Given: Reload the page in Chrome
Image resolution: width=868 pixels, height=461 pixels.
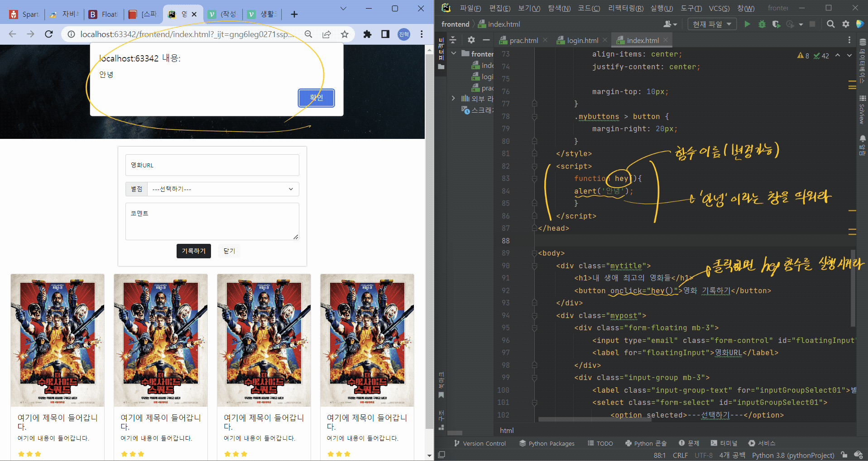Looking at the screenshot, I should 49,34.
